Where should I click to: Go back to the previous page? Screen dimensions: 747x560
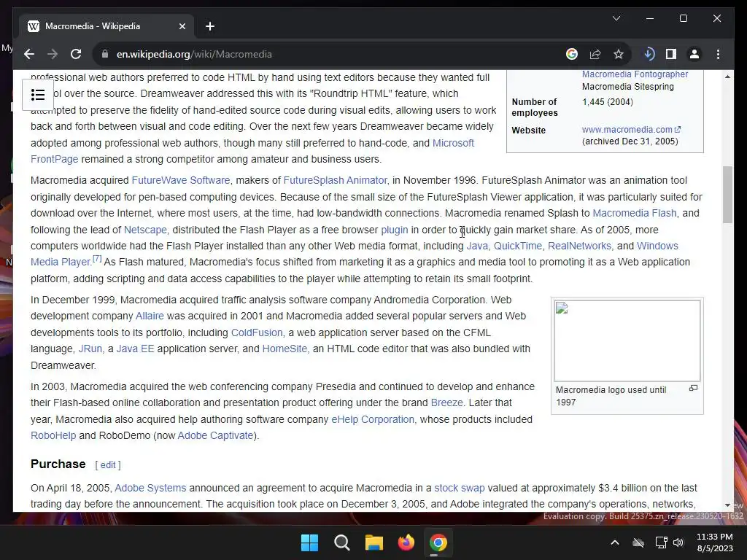point(29,54)
